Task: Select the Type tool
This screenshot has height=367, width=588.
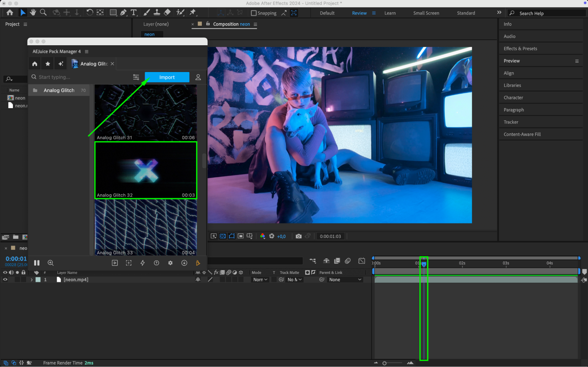Action: [x=134, y=12]
